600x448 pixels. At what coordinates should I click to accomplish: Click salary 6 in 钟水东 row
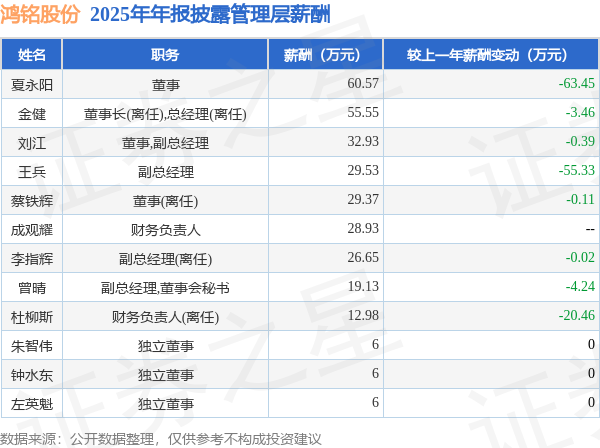[375, 373]
